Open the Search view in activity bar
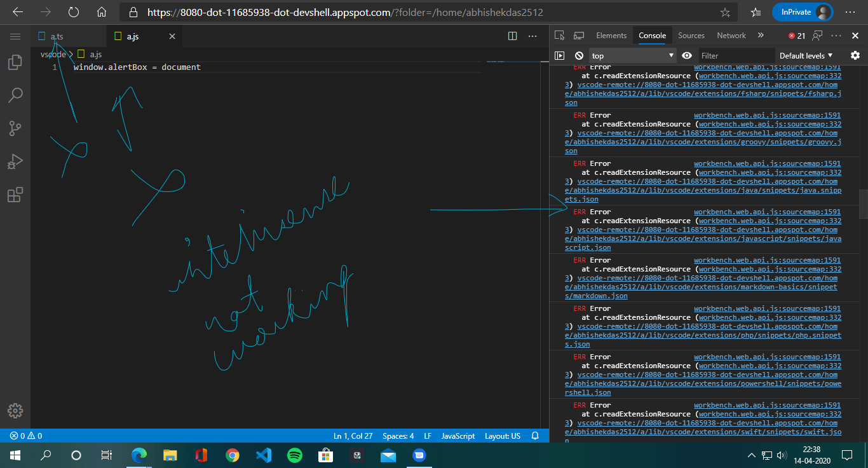868x468 pixels. coord(15,95)
